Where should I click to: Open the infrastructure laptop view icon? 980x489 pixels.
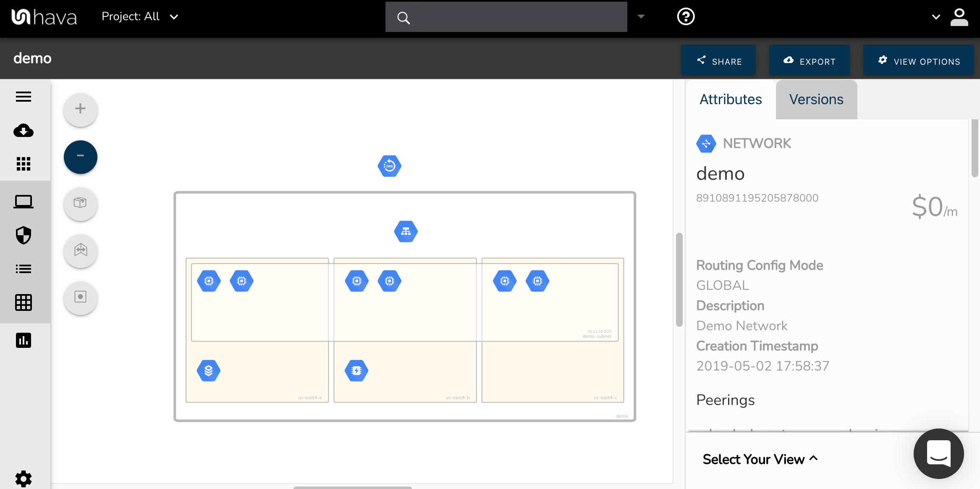(x=24, y=201)
